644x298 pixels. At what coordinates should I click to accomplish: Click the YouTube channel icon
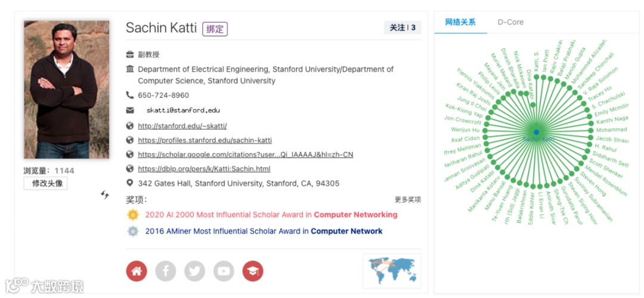[x=224, y=271]
